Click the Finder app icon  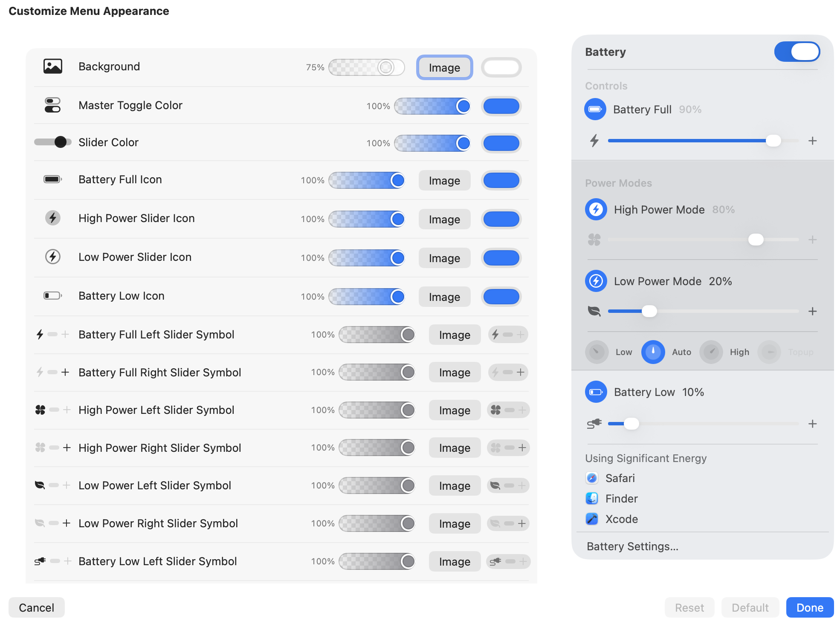point(592,498)
